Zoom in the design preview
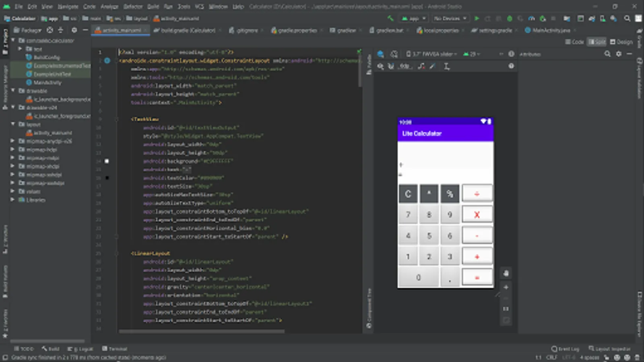The image size is (644, 362). 506,287
